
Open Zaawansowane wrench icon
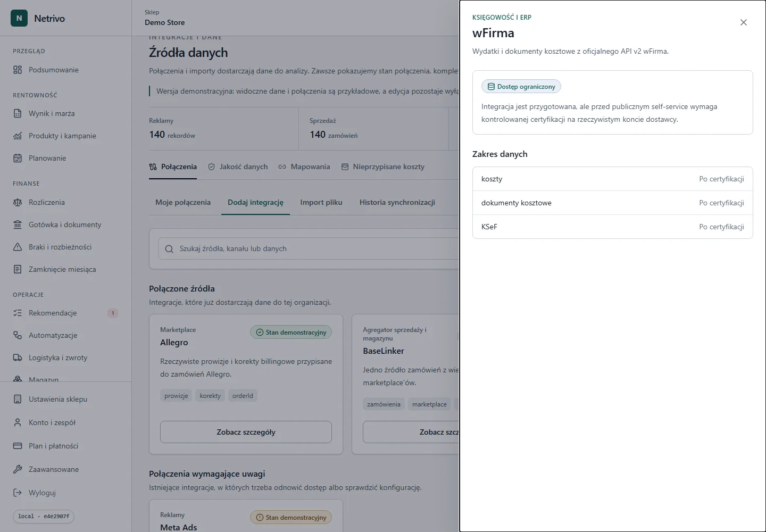click(x=18, y=469)
